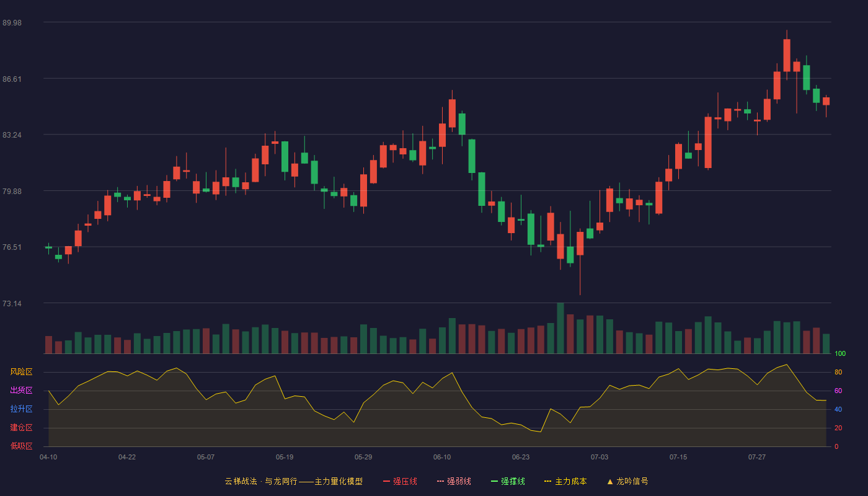The height and width of the screenshot is (496, 868).
Task: Click the 拉升区 zone label
Action: [x=21, y=409]
